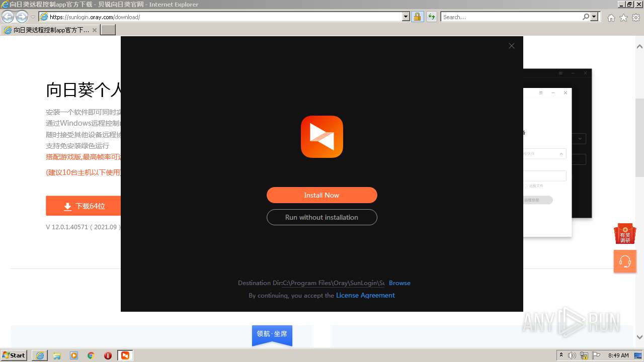Click the red 有奖调研 survey icon

click(625, 234)
